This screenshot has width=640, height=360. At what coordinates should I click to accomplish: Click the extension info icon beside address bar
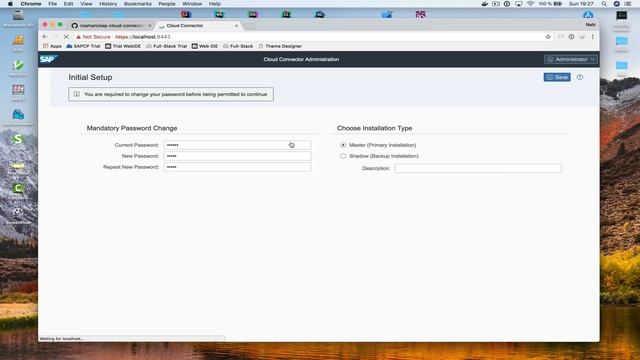click(x=571, y=37)
